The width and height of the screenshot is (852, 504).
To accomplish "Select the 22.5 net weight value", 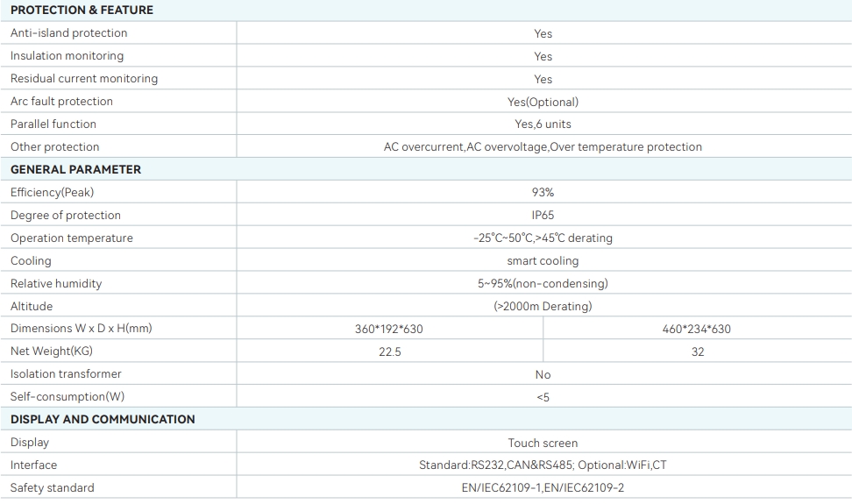I will 389,352.
